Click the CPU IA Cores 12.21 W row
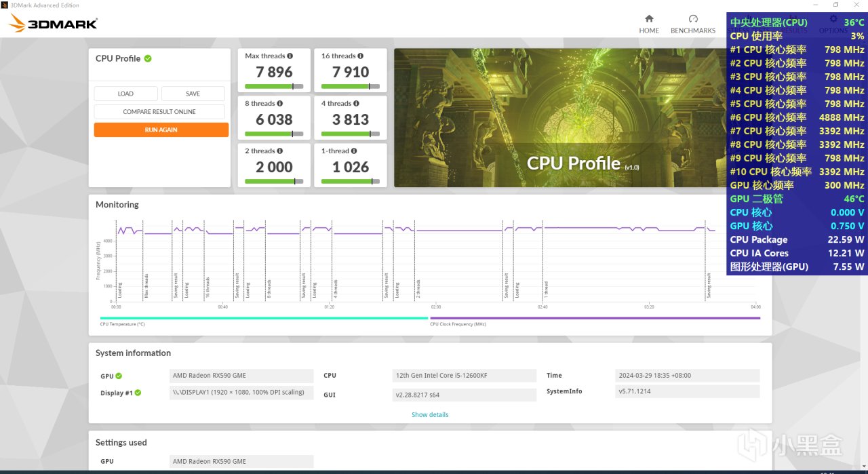The width and height of the screenshot is (868, 474). tap(797, 253)
